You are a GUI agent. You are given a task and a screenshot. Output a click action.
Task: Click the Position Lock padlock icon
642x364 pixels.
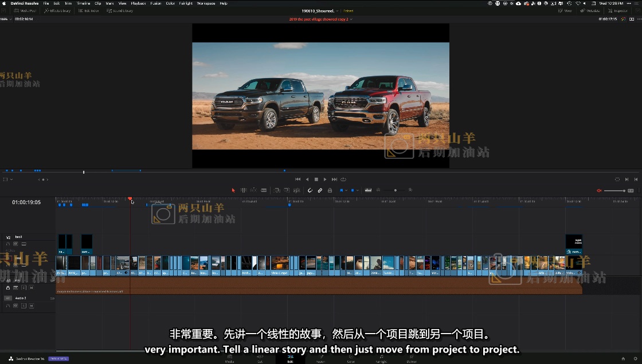coord(330,190)
